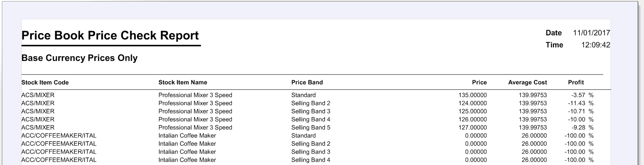This screenshot has height=165, width=644.
Task: Click the first ACS/MIXER stock code row
Action: (x=38, y=95)
